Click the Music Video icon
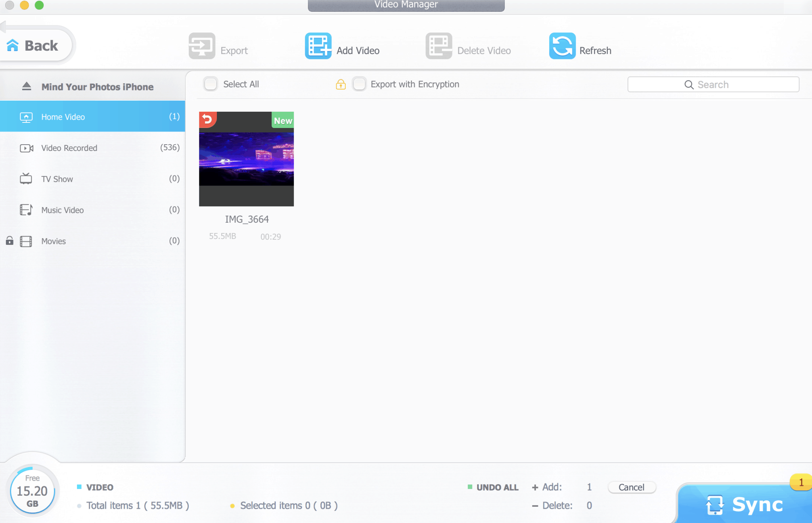The height and width of the screenshot is (523, 812). point(26,210)
